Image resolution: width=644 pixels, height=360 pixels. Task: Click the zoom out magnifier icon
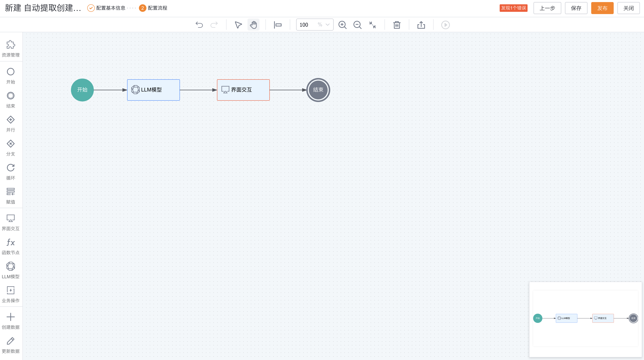[357, 25]
